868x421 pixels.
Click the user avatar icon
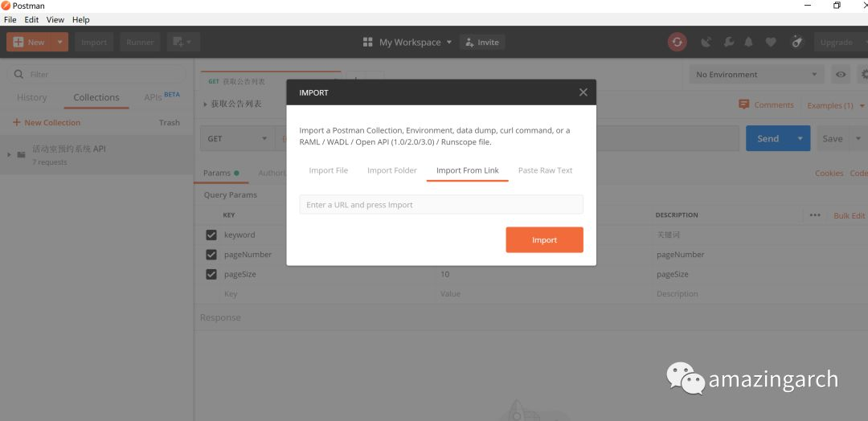(796, 42)
